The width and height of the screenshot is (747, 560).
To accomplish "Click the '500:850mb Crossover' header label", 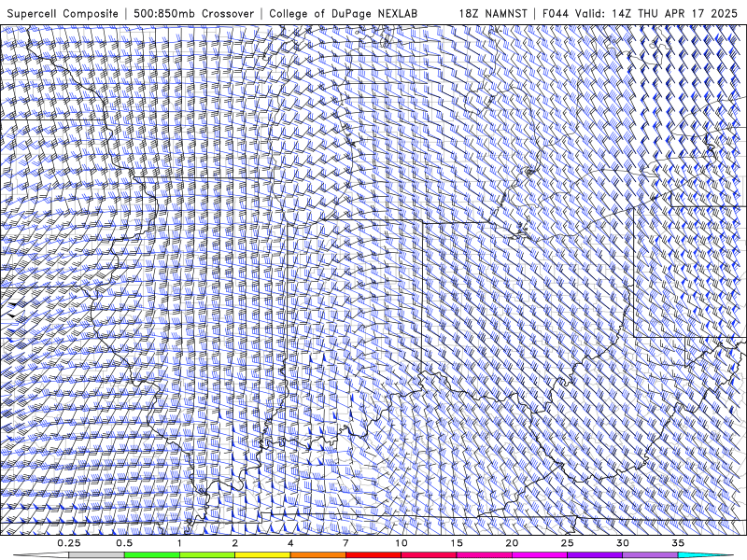I will pos(194,14).
